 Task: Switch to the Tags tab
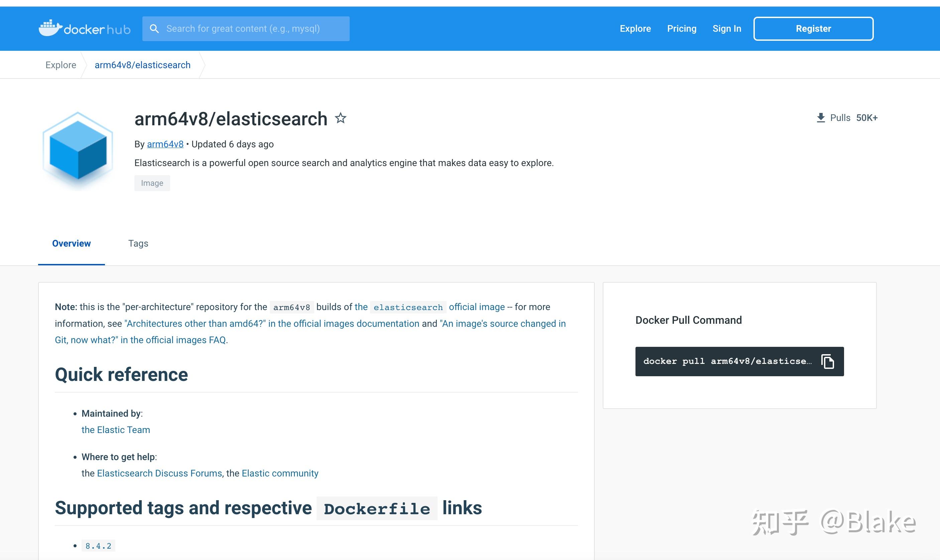(138, 243)
